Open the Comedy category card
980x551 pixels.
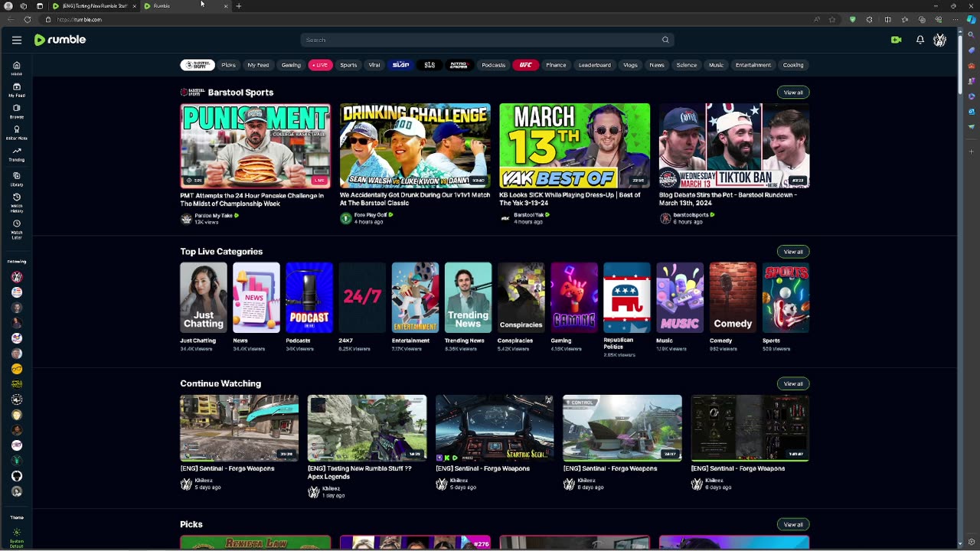point(733,298)
